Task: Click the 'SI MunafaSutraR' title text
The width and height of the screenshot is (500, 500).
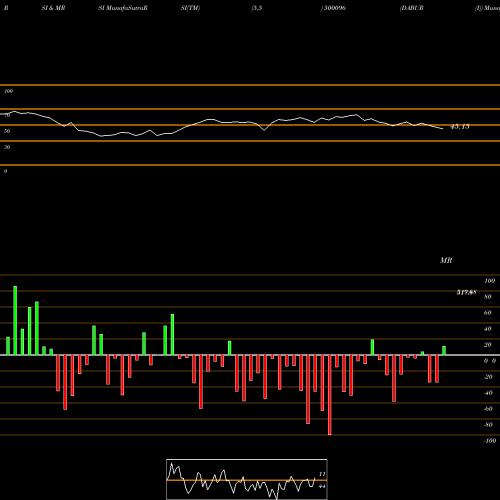Action: point(123,8)
